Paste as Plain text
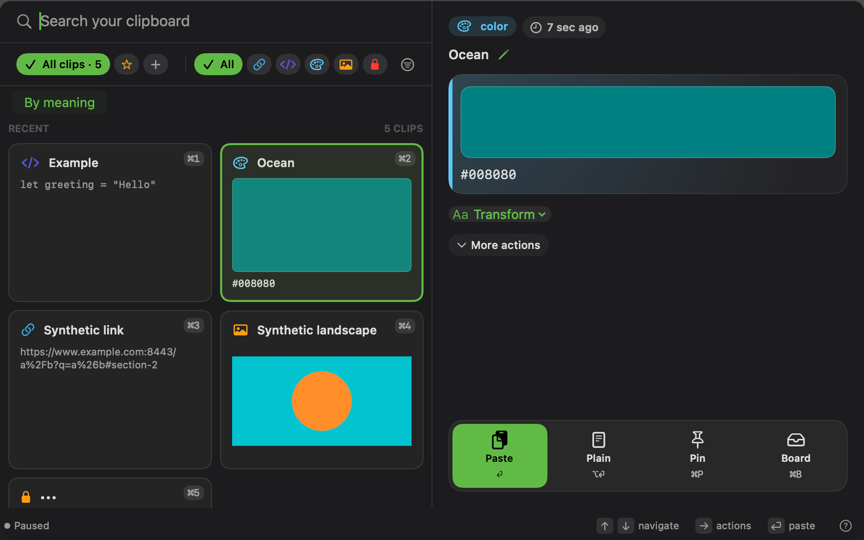The width and height of the screenshot is (864, 540). click(x=598, y=456)
